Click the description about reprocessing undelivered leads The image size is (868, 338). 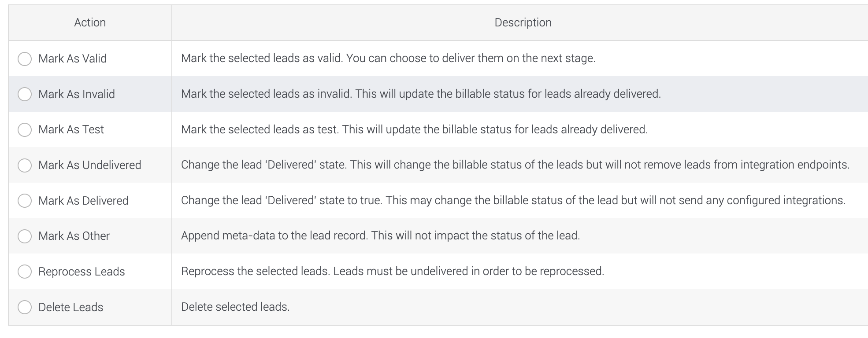click(393, 271)
